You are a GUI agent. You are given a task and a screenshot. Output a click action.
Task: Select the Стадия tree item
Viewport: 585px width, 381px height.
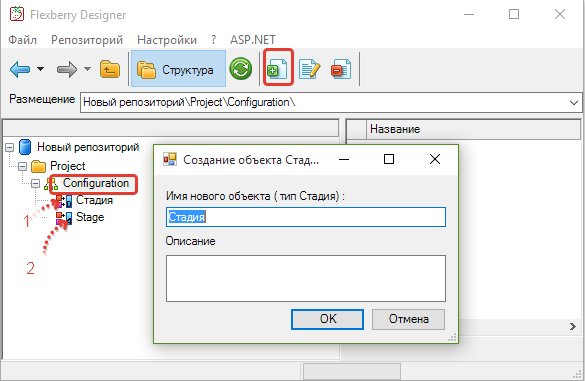click(x=94, y=200)
